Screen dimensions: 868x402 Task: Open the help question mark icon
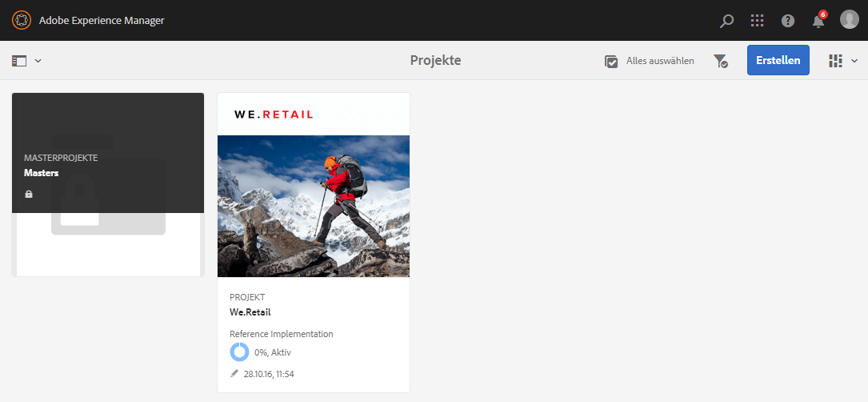pyautogui.click(x=788, y=21)
